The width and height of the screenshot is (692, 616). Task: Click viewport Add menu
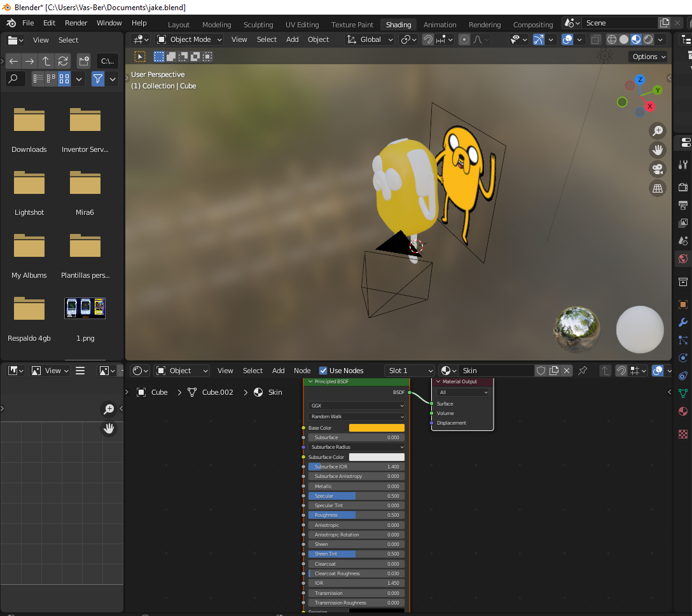click(x=292, y=39)
